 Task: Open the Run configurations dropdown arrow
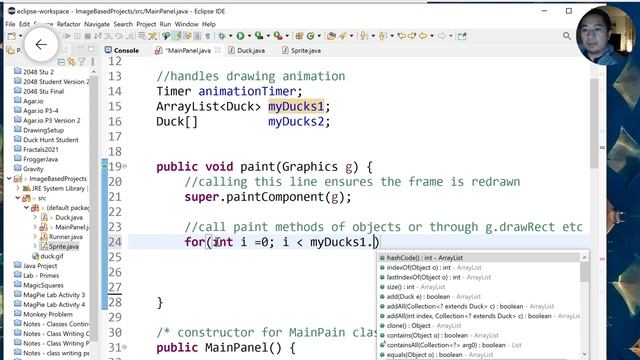click(249, 36)
